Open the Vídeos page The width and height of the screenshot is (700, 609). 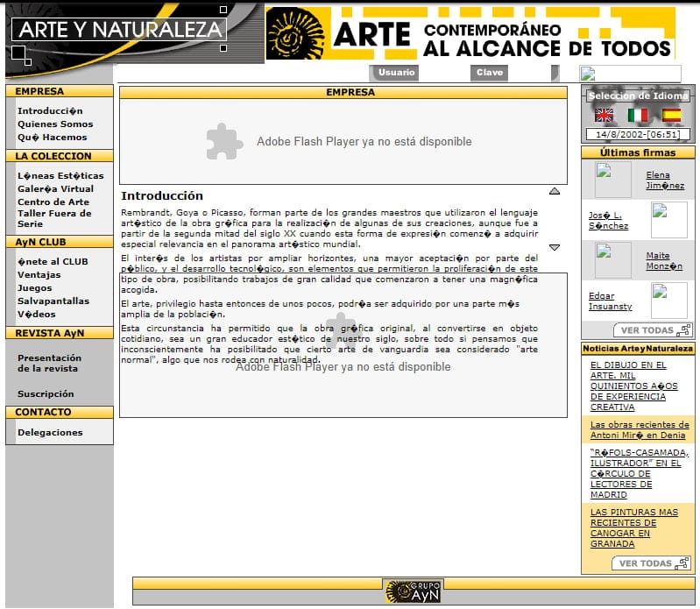[x=37, y=315]
